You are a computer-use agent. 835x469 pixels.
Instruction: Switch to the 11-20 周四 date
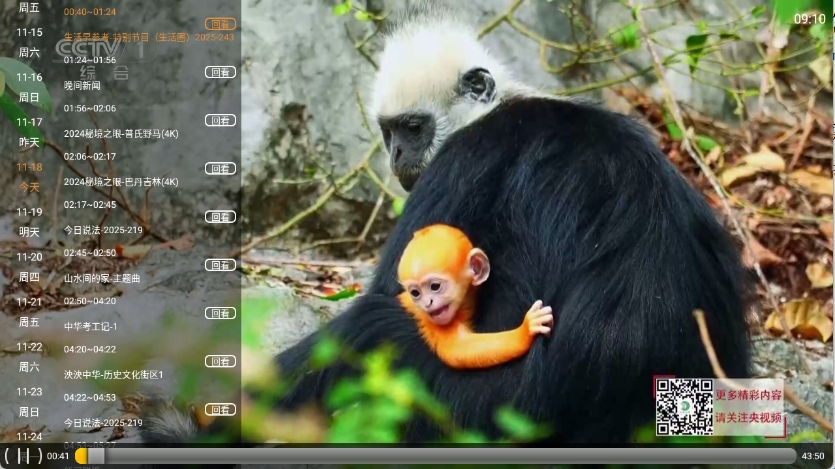29,267
